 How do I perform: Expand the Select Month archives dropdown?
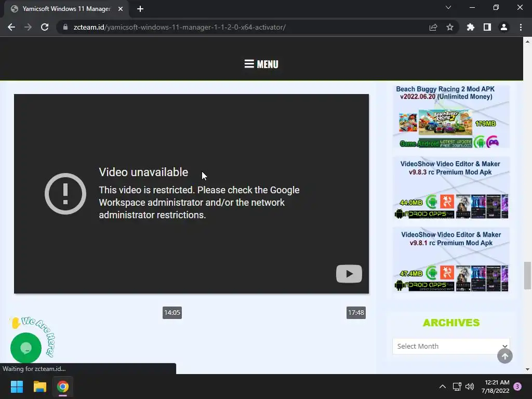[451, 346]
